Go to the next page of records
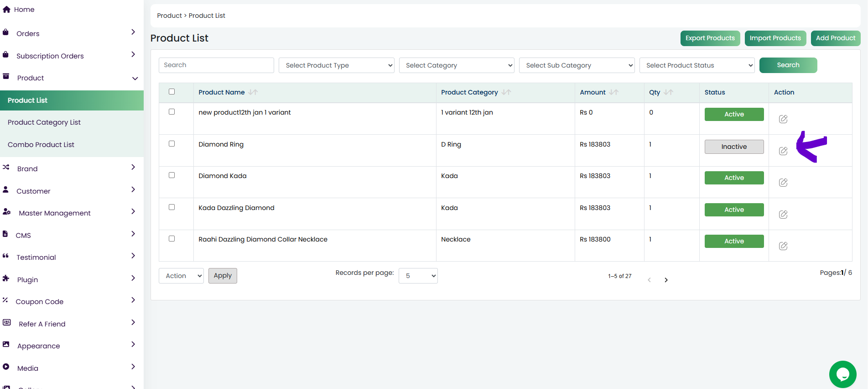This screenshot has height=389, width=868. pos(666,280)
